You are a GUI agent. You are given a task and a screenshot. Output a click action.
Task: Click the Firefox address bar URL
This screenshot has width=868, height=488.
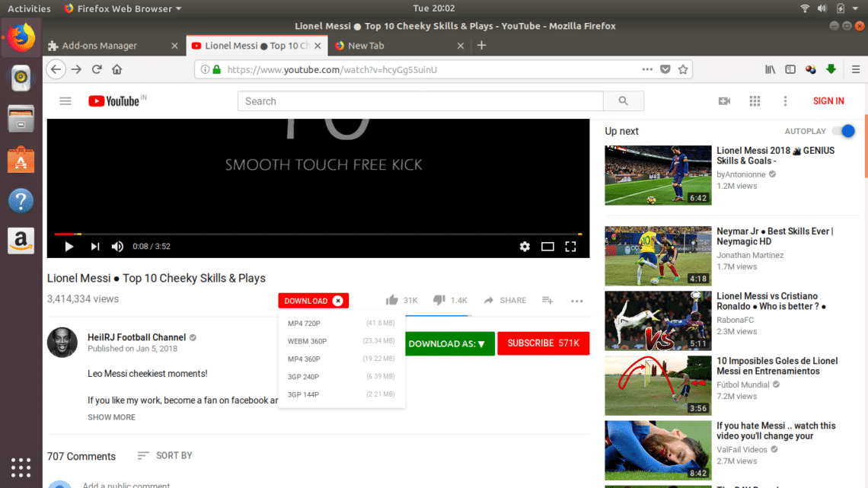click(x=332, y=70)
